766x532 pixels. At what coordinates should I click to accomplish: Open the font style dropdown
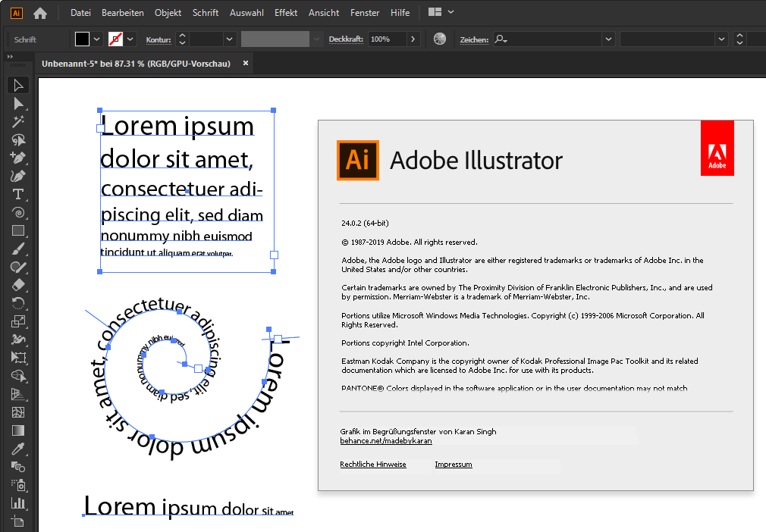click(721, 39)
